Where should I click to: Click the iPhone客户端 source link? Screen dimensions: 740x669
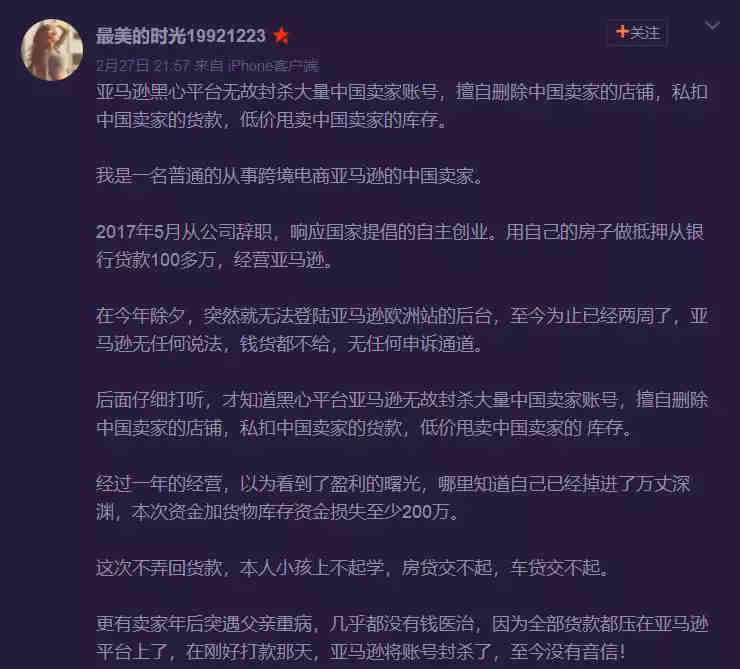[x=273, y=65]
